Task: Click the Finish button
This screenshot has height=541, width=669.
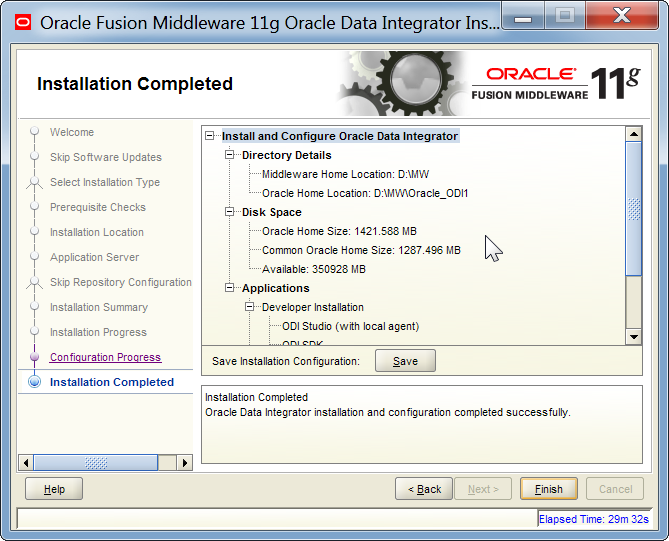Action: tap(549, 489)
